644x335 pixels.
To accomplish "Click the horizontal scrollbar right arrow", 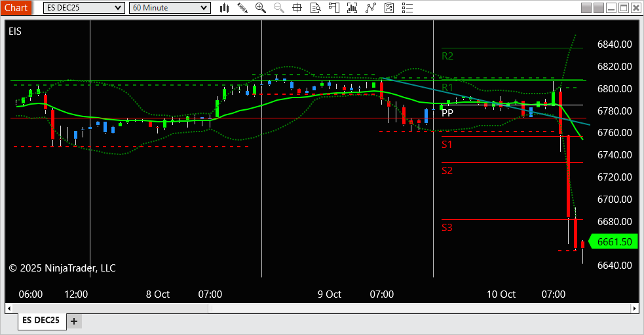I will [635, 308].
